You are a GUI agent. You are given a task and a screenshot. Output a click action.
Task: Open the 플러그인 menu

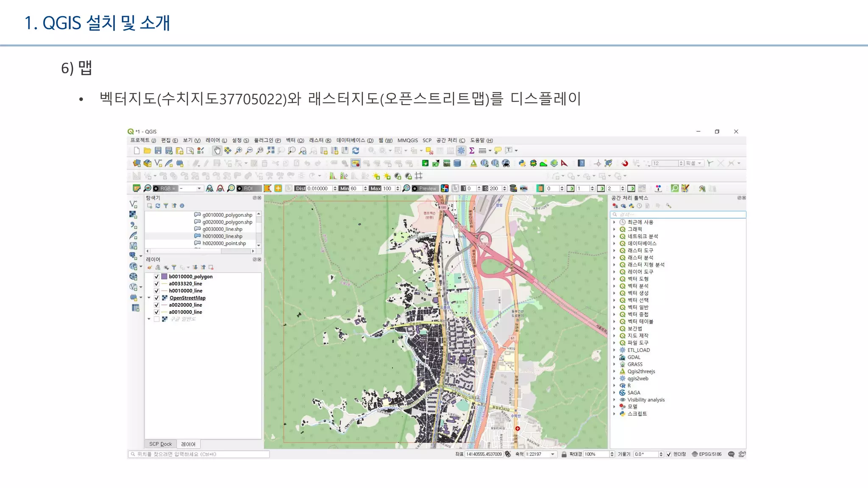(267, 140)
